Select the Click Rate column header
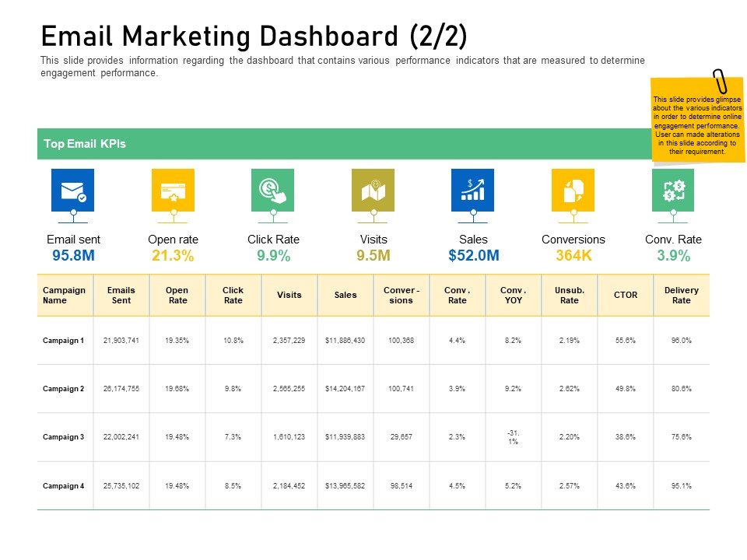 (x=233, y=296)
